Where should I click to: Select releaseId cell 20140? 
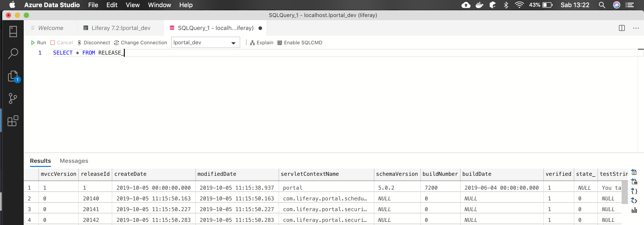click(95, 199)
